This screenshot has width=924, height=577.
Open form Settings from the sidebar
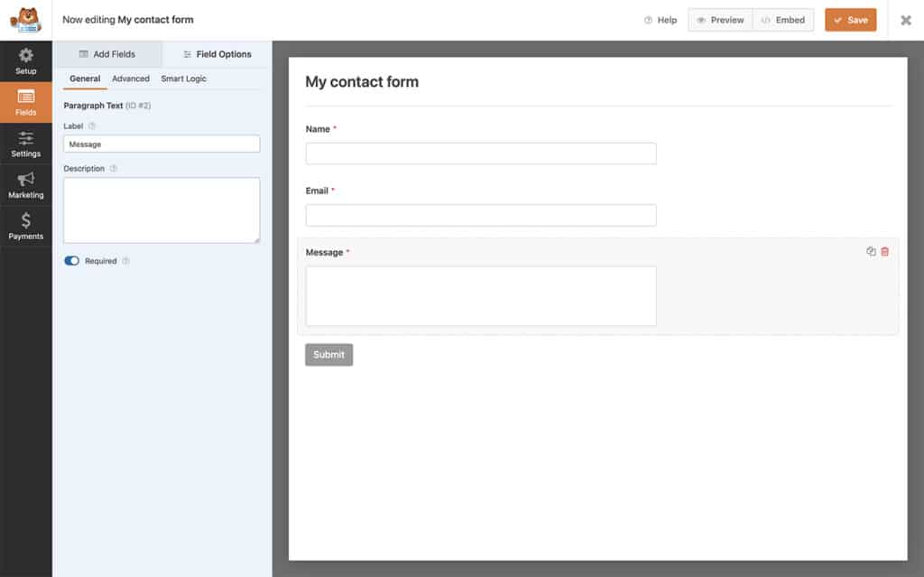click(x=25, y=144)
